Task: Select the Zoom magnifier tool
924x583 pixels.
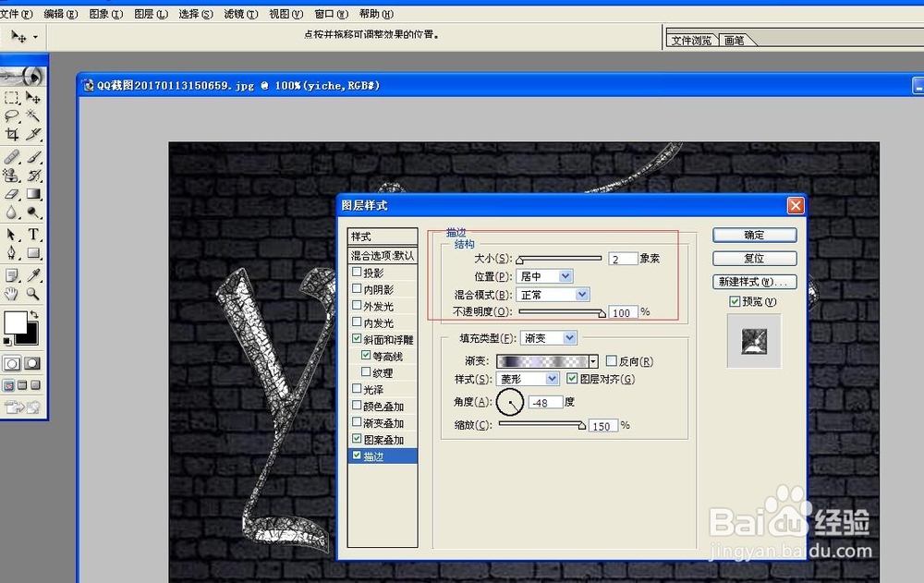Action: click(33, 294)
